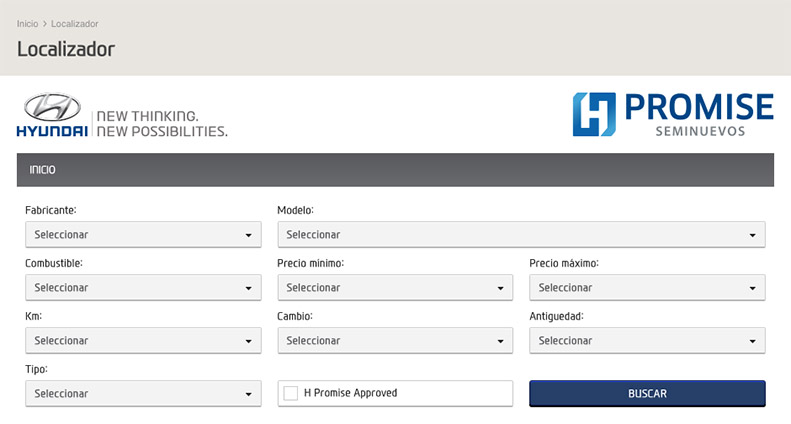Click the Localizador breadcrumb link

point(75,24)
